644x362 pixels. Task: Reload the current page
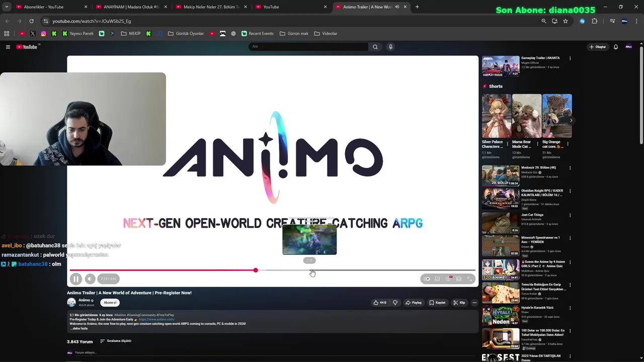(x=31, y=21)
